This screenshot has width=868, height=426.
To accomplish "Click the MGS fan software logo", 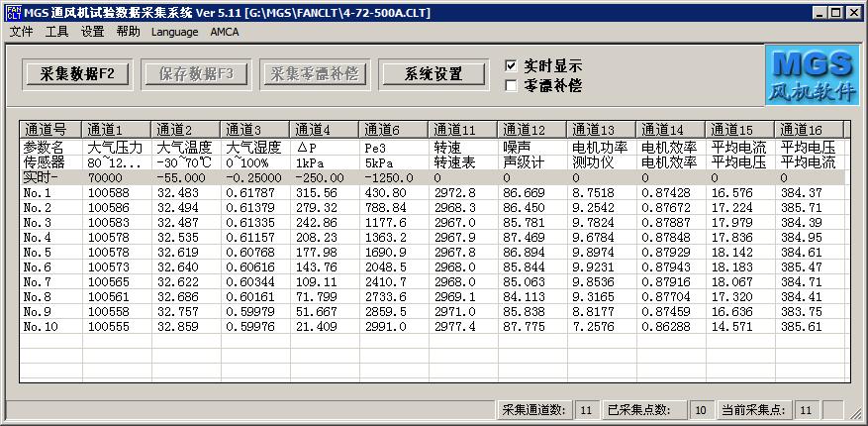I will coord(812,76).
